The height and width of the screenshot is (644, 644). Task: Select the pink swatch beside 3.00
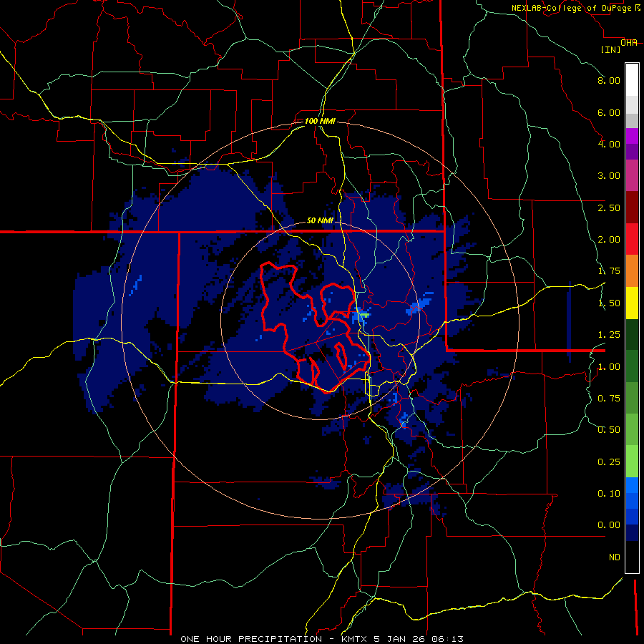coord(632,175)
